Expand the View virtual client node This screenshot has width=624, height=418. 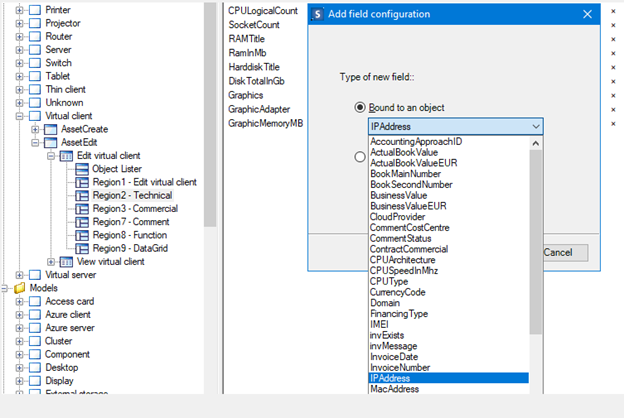pos(51,262)
